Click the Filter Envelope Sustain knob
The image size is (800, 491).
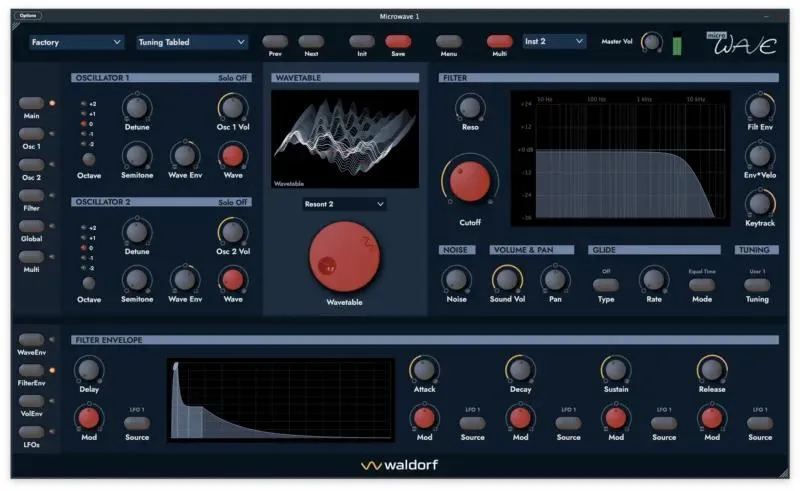pyautogui.click(x=616, y=370)
